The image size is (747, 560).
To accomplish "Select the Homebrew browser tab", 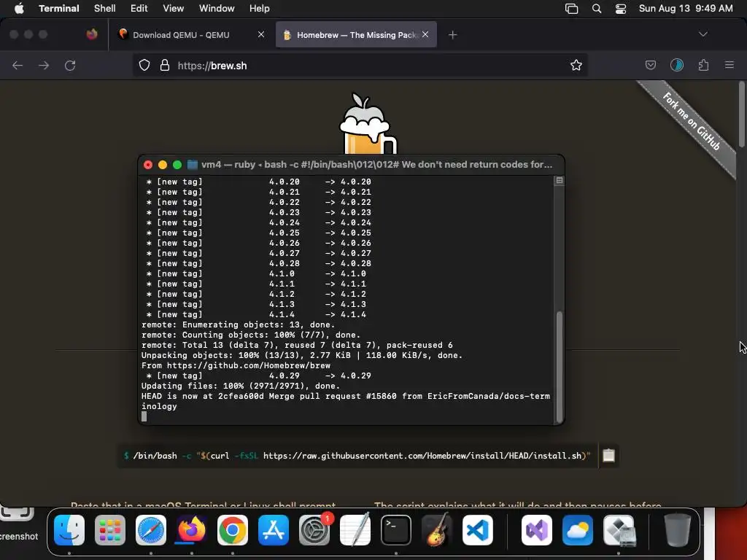I will tap(356, 35).
